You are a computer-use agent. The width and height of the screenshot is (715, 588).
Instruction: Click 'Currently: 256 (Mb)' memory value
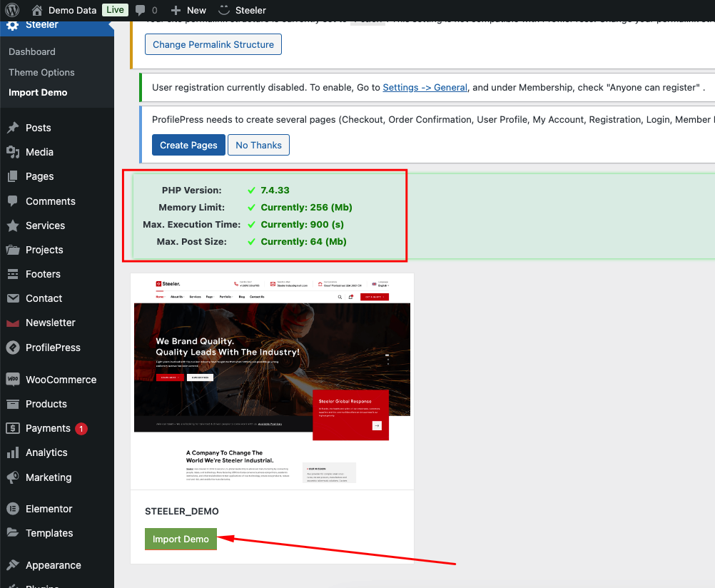306,207
